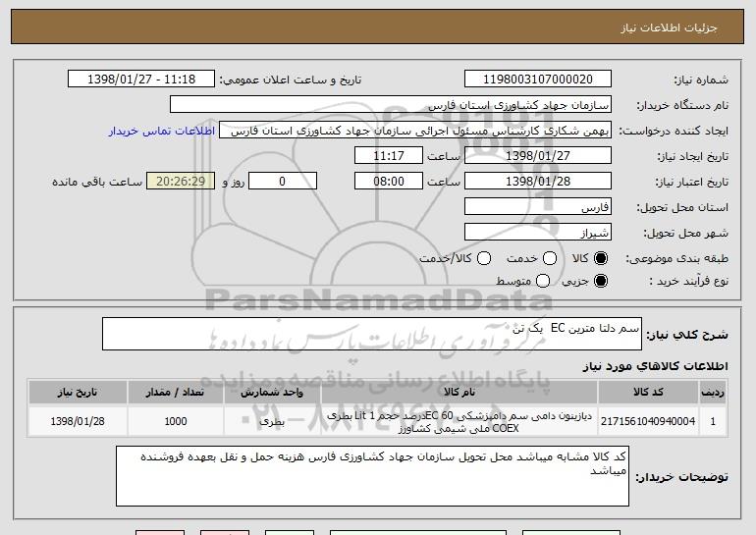Click the buyer notes text area

(372, 476)
